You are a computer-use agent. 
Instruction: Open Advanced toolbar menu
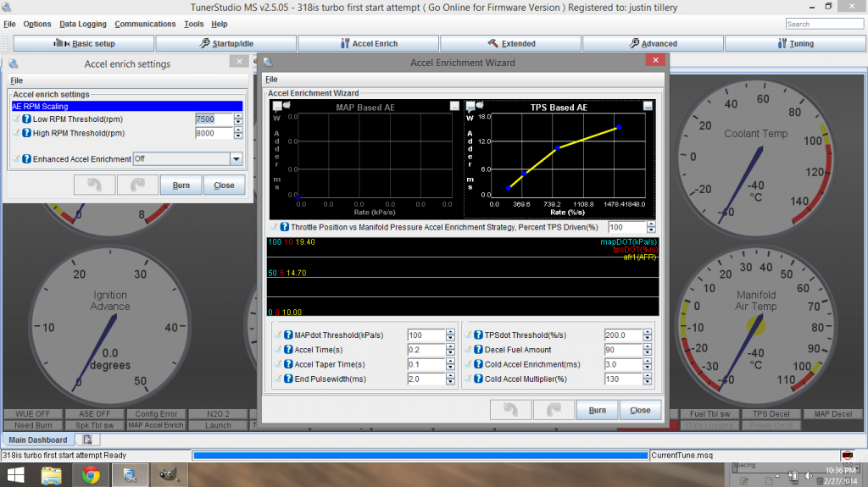pyautogui.click(x=654, y=43)
